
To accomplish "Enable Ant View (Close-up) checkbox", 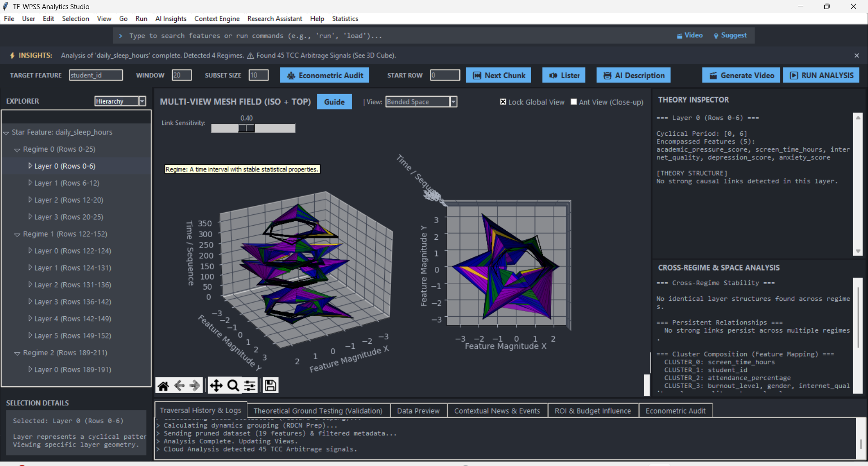I will (x=574, y=102).
